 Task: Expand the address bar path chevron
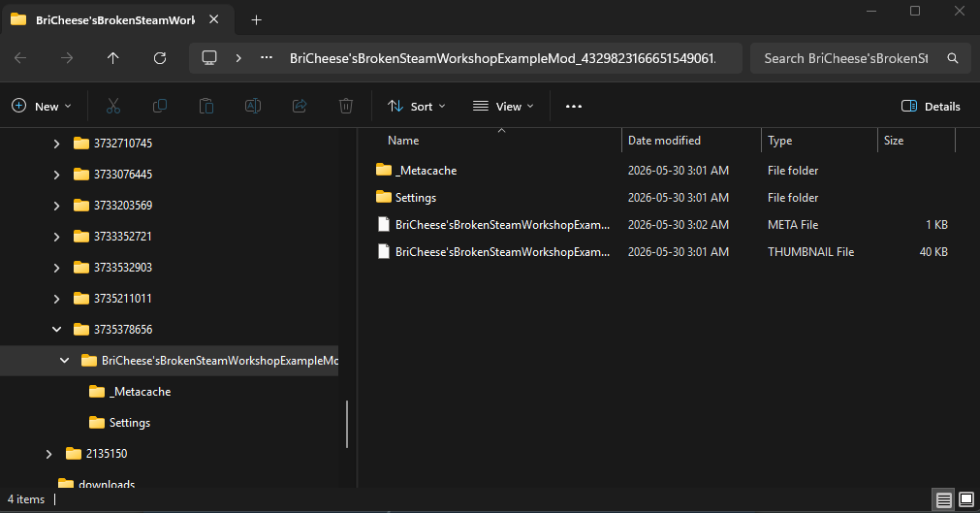tap(238, 58)
